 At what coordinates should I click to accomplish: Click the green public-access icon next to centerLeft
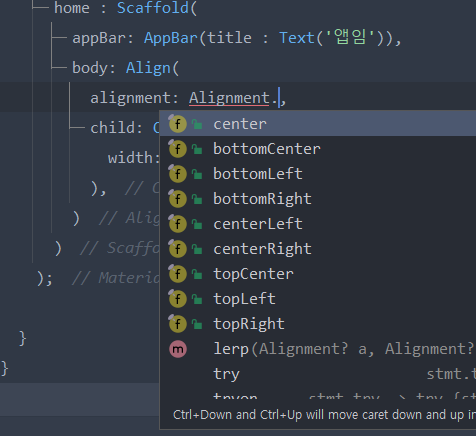(197, 224)
